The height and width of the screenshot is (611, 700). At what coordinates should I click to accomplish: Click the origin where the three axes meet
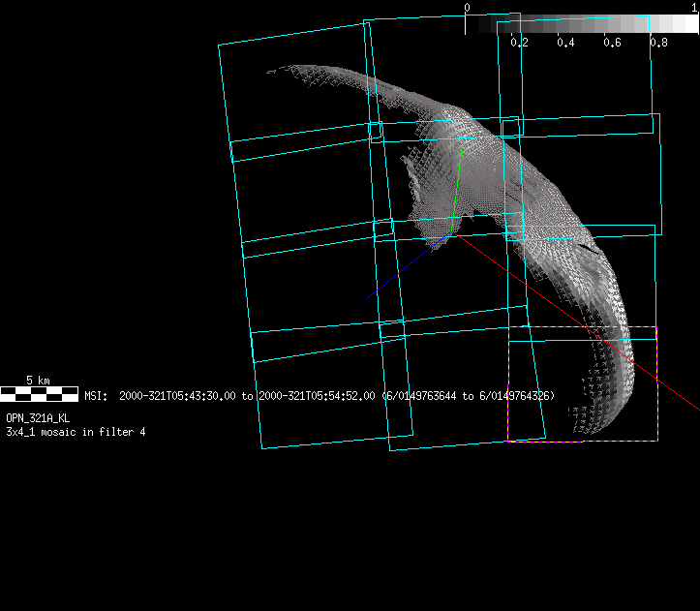[x=451, y=231]
